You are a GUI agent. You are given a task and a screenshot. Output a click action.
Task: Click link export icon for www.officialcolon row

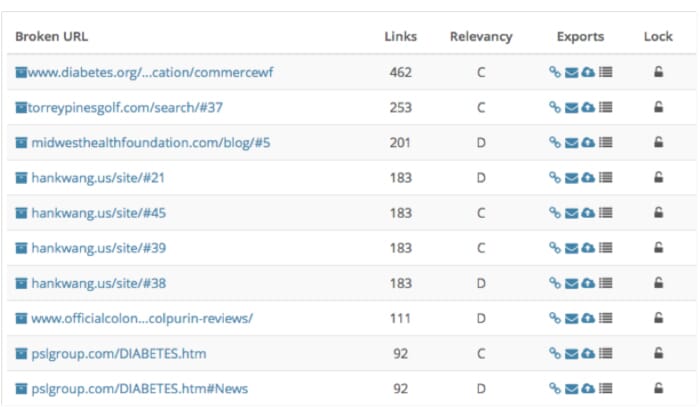point(554,318)
